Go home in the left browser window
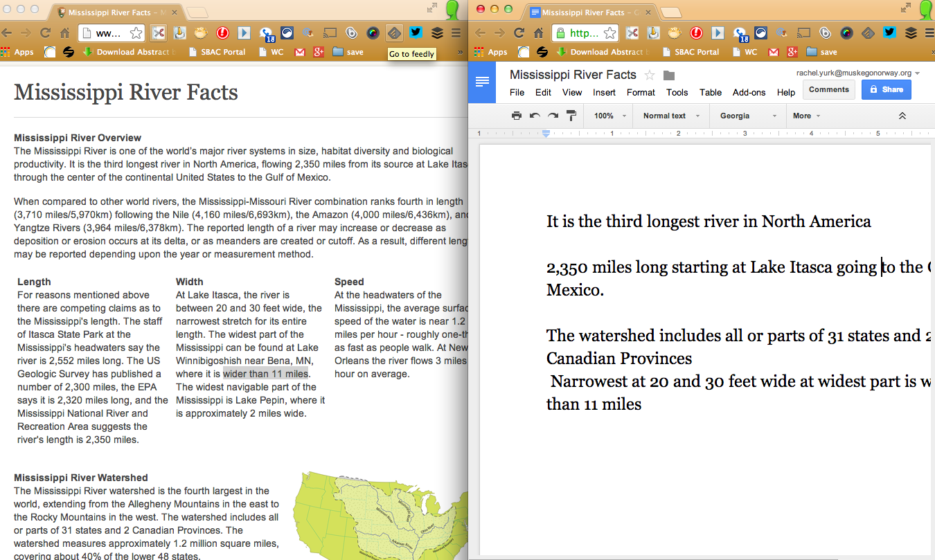The height and width of the screenshot is (560, 935). pos(64,33)
